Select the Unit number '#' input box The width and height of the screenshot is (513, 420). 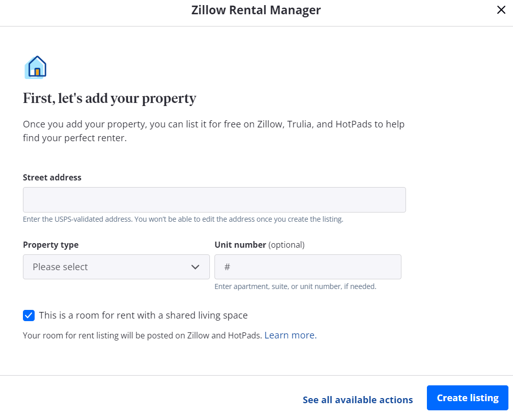[x=308, y=267]
